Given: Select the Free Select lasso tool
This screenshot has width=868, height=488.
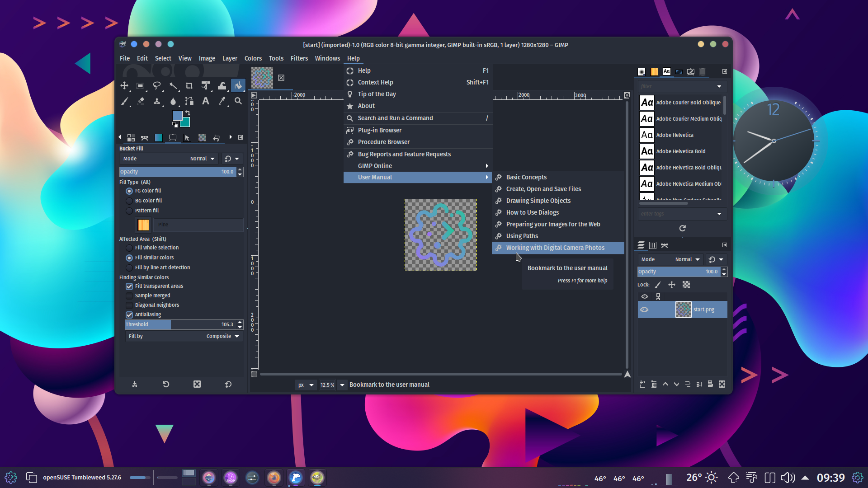Looking at the screenshot, I should [x=157, y=85].
